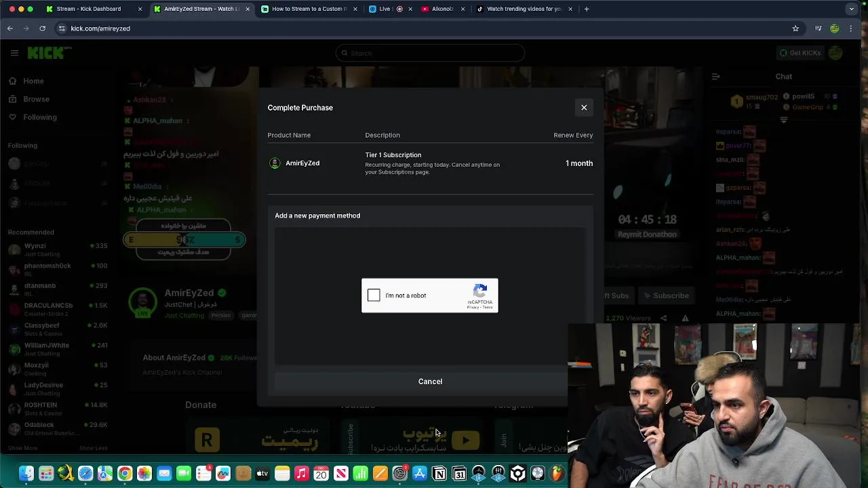
Task: Open Notion in the Dock
Action: coord(439,474)
